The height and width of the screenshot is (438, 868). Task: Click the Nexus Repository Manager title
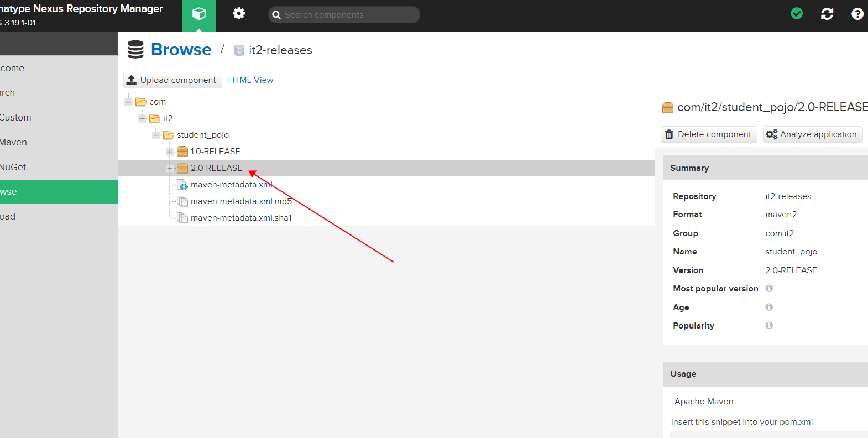point(81,9)
